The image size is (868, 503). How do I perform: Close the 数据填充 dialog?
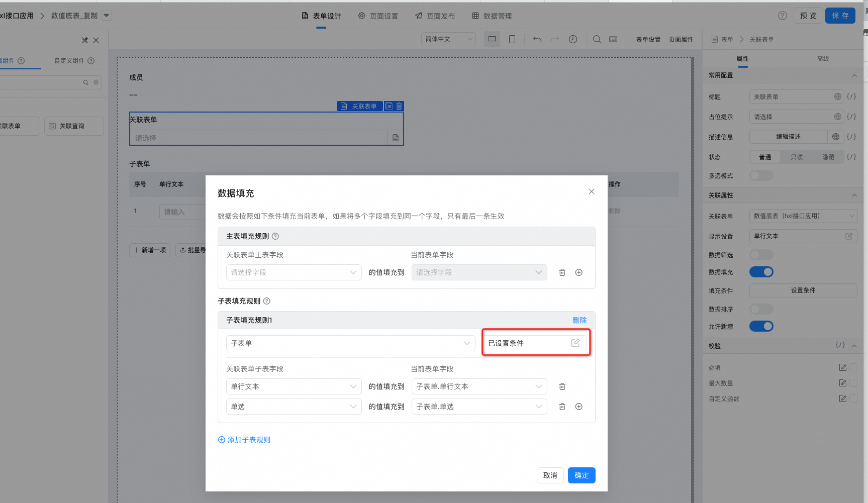(x=592, y=191)
